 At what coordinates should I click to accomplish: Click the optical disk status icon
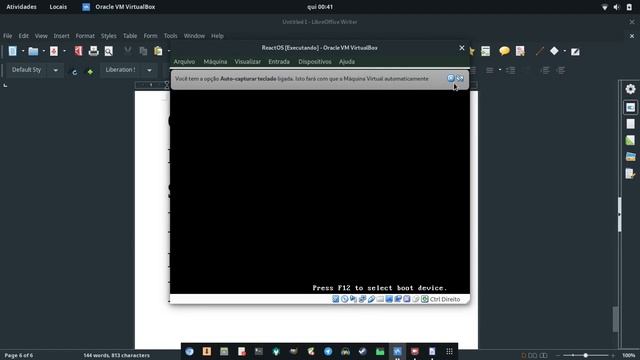[344, 299]
